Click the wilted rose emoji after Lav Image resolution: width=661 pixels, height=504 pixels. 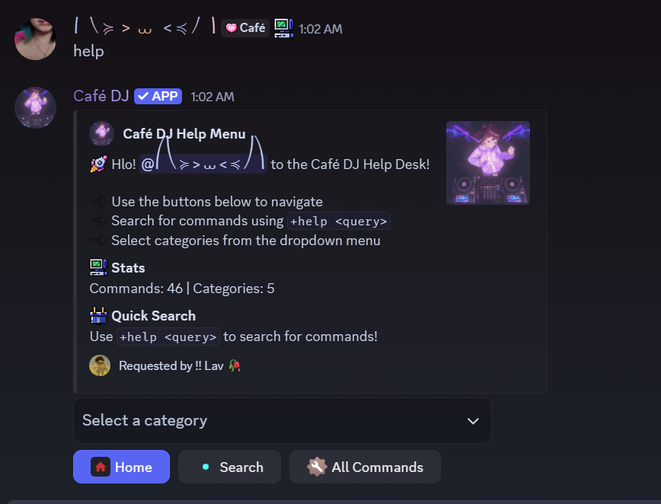[234, 365]
